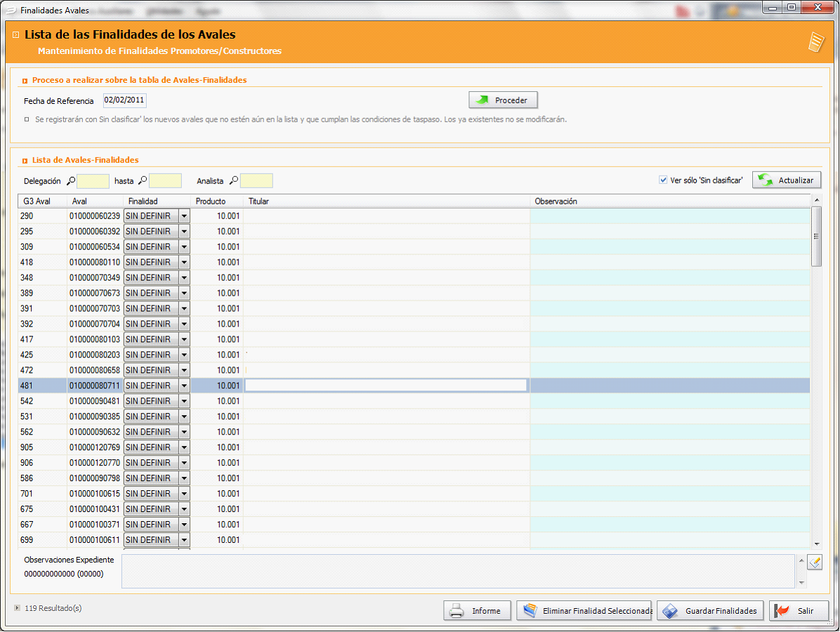Screen dimensions: 840x632
Task: Click the notepad icon in the orange header
Action: click(x=816, y=41)
